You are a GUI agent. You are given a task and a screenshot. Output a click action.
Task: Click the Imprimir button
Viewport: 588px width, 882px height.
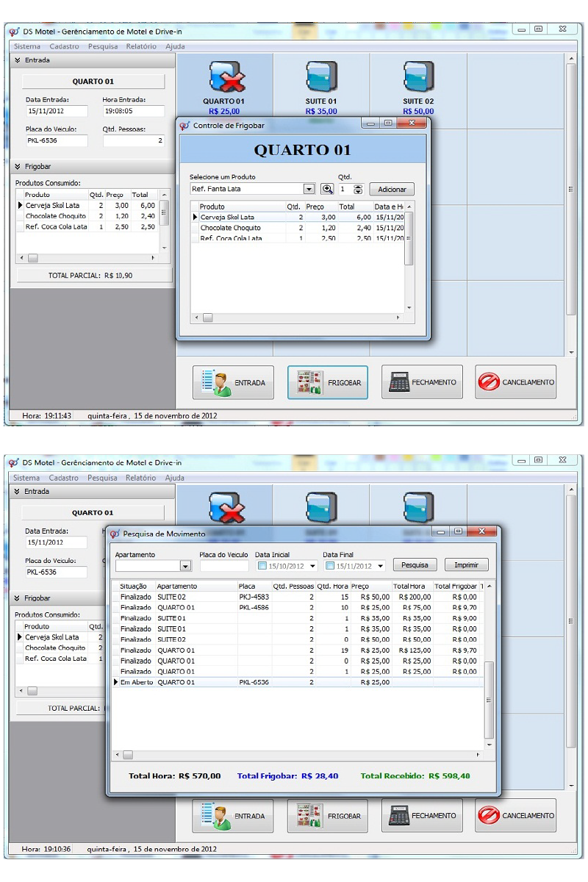pyautogui.click(x=467, y=565)
